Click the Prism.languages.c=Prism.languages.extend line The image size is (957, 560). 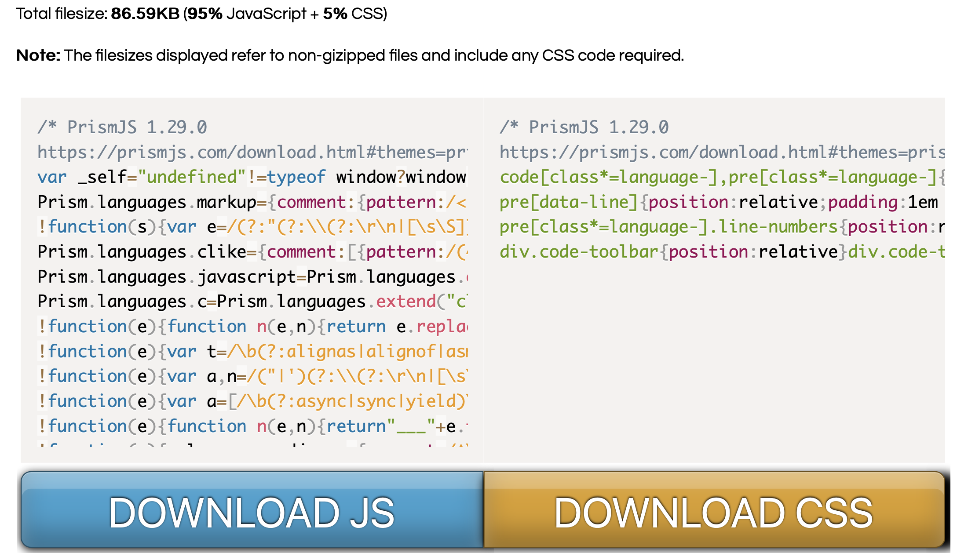coord(252,302)
